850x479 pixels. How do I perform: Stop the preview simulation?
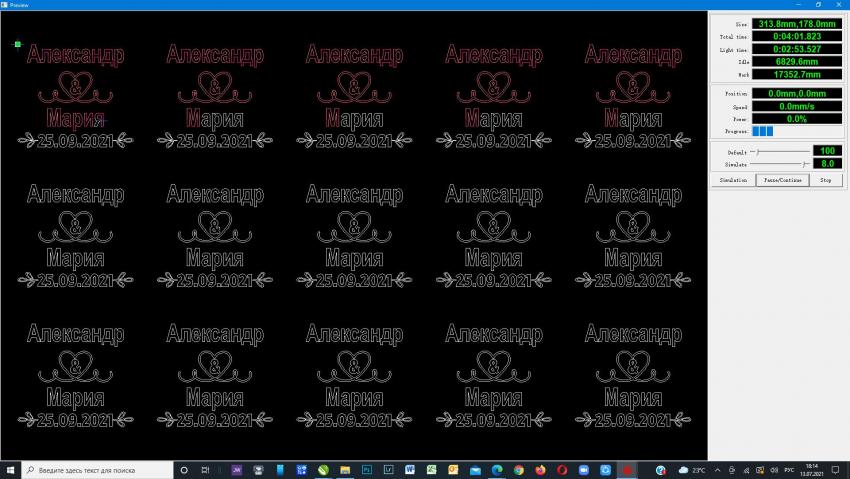(825, 180)
